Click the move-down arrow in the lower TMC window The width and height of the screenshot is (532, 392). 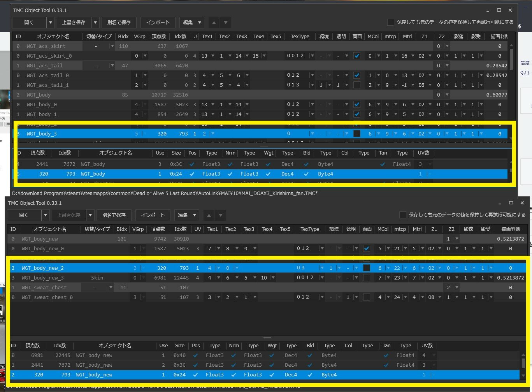221,215
